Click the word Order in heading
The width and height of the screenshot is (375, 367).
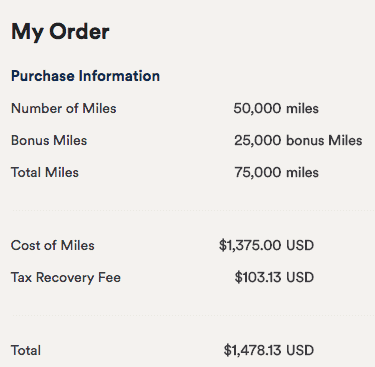tap(79, 32)
